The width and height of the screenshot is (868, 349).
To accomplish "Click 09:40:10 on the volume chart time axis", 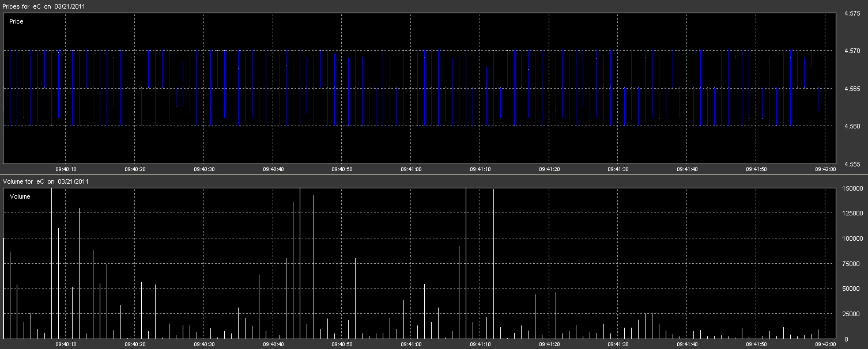I will (66, 344).
